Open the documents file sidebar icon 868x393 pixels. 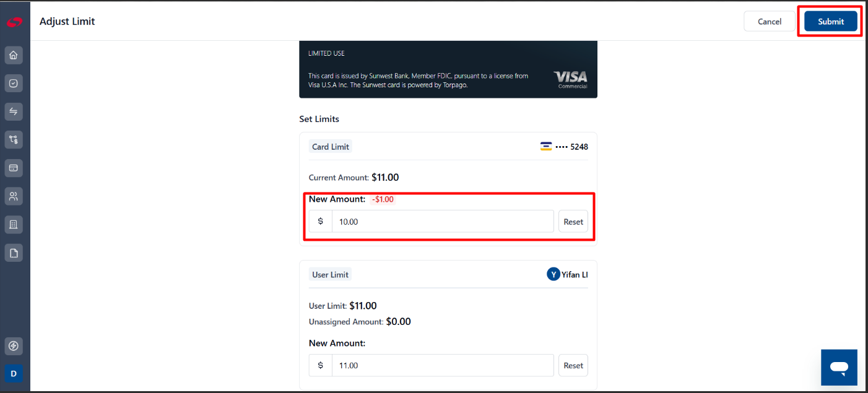point(14,253)
